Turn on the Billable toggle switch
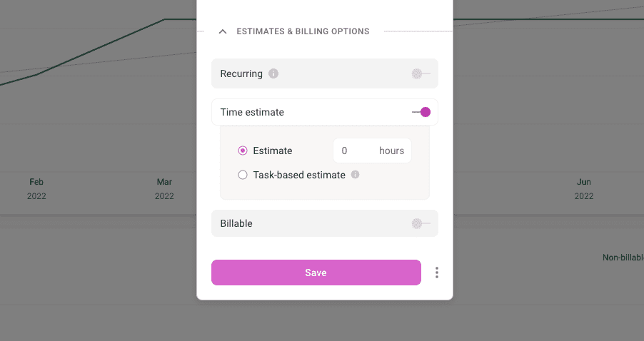Viewport: 644px width, 341px height. click(421, 223)
